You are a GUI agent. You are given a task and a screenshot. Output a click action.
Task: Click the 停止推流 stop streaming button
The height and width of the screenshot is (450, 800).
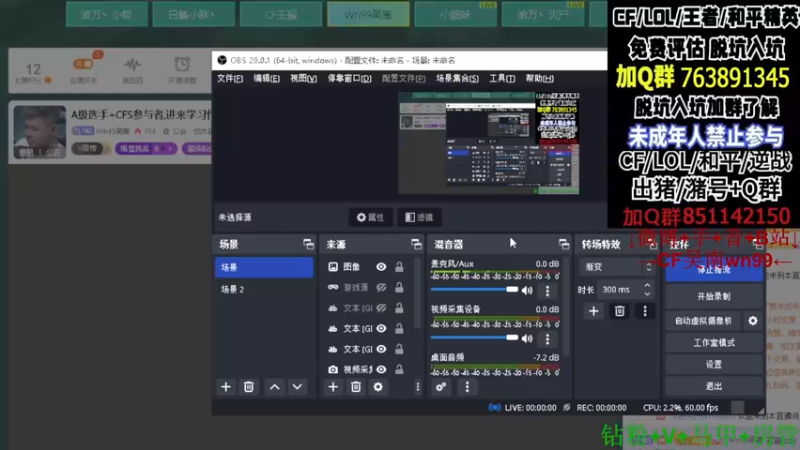(x=714, y=269)
